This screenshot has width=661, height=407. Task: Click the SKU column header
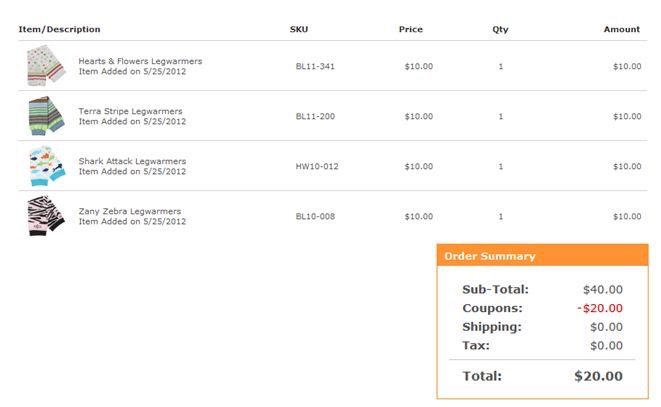point(298,29)
